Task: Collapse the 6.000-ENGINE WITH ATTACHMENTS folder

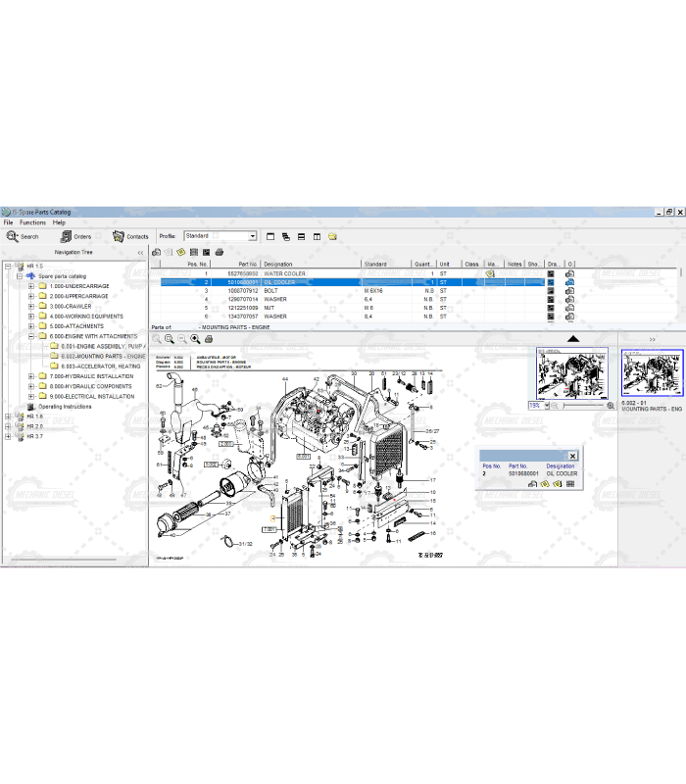Action: pyautogui.click(x=31, y=336)
